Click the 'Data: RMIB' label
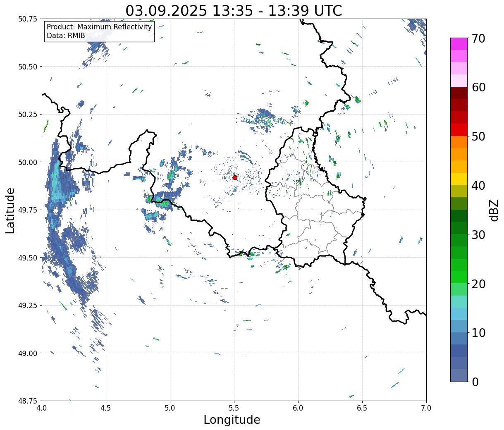Screen dimensions: 504x430 click(66, 36)
